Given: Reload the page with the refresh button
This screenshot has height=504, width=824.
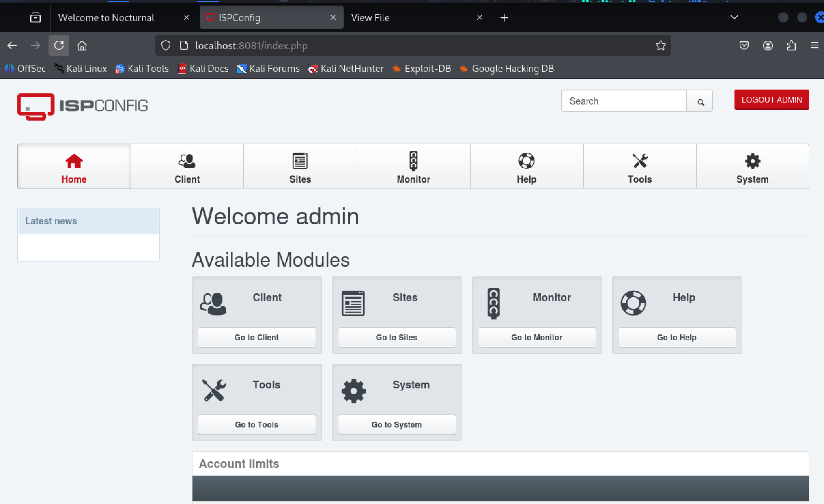Looking at the screenshot, I should tap(59, 46).
